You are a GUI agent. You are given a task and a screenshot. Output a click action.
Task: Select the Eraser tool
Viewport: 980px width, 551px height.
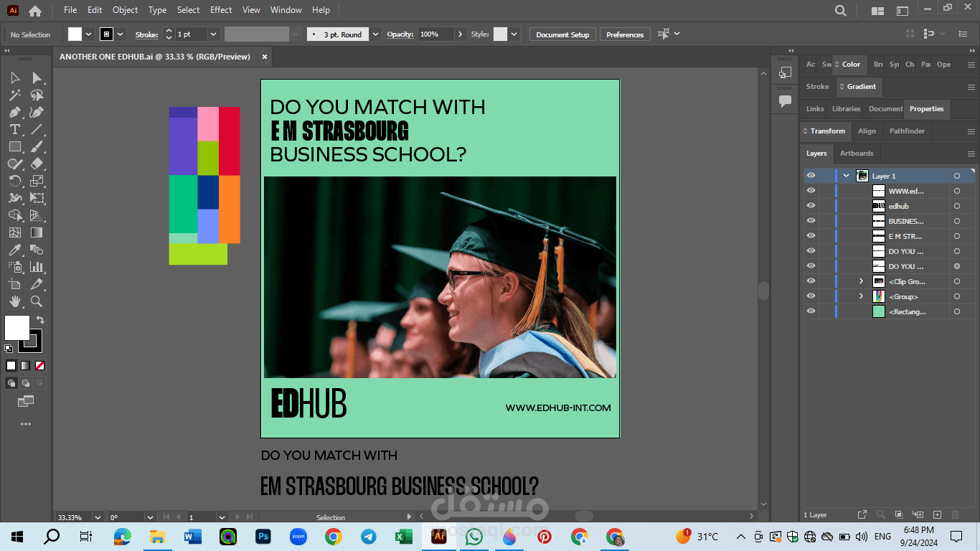pos(37,164)
